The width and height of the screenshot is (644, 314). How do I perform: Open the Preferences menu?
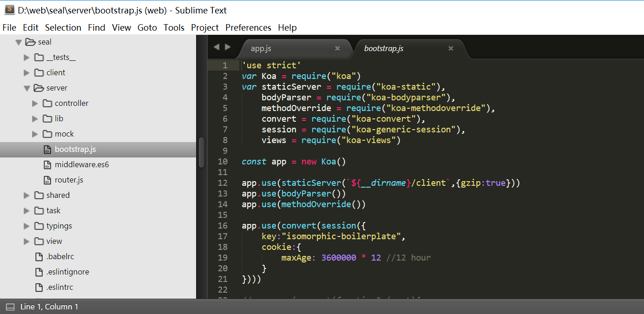(248, 27)
